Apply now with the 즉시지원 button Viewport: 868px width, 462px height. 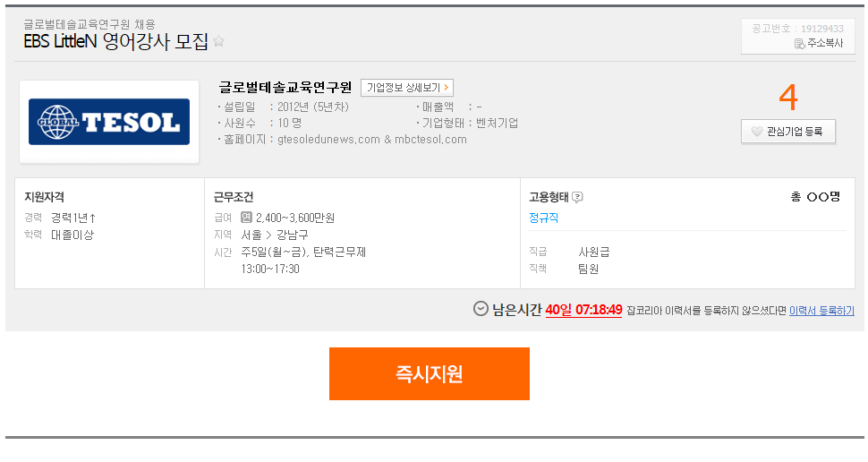tap(429, 374)
